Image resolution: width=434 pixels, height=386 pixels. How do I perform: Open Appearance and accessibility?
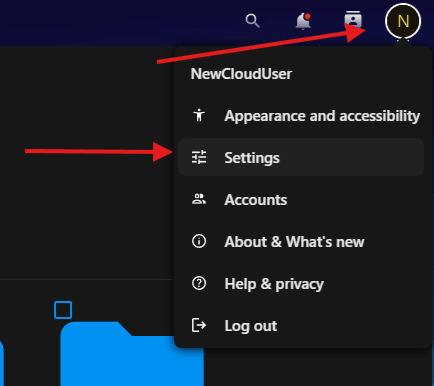tap(301, 116)
